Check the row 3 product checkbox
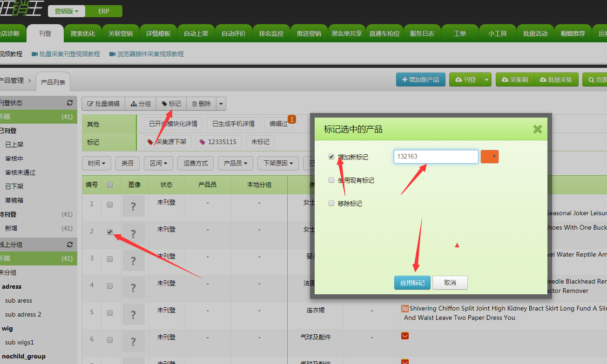This screenshot has width=607, height=364. pos(110,259)
